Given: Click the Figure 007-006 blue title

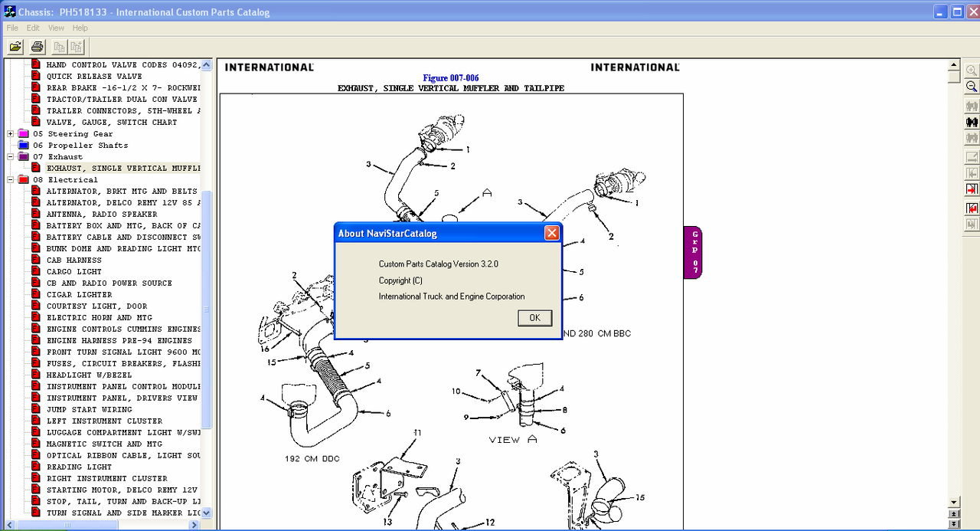Looking at the screenshot, I should pyautogui.click(x=451, y=78).
